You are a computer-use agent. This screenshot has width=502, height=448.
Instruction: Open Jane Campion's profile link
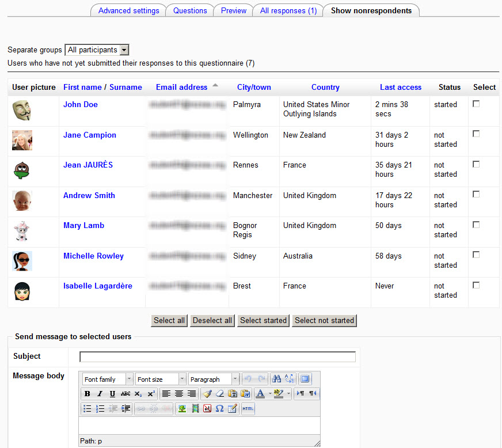click(90, 135)
